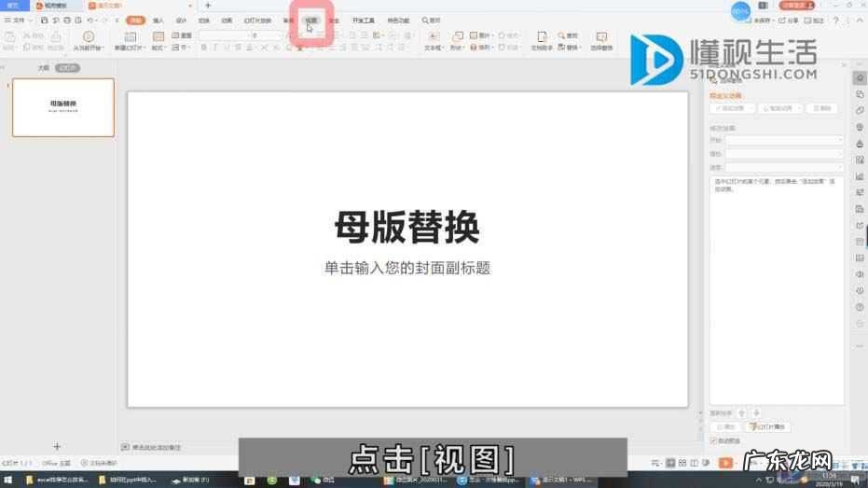Toggle Bold formatting
The image size is (868, 488).
pos(203,48)
